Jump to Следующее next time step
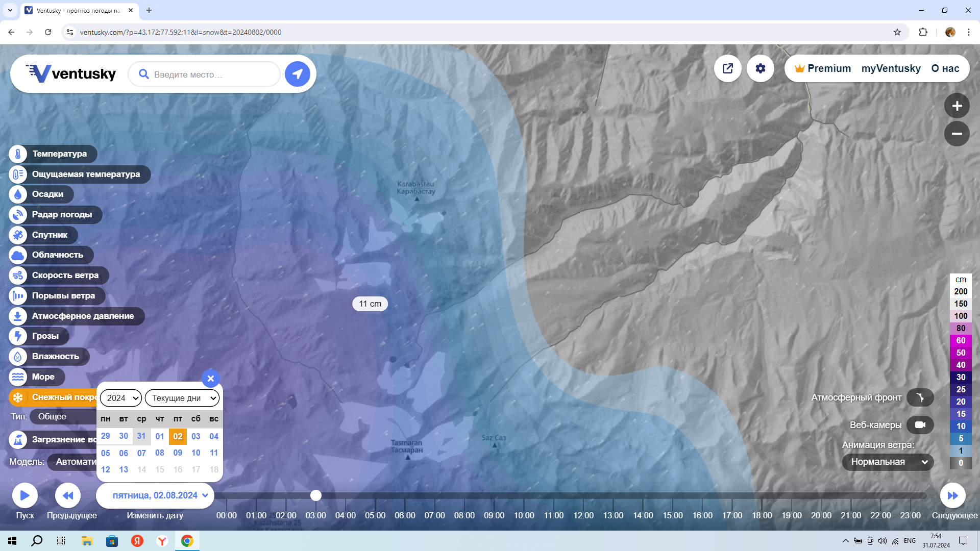Screen dimensions: 980x551 (953, 495)
